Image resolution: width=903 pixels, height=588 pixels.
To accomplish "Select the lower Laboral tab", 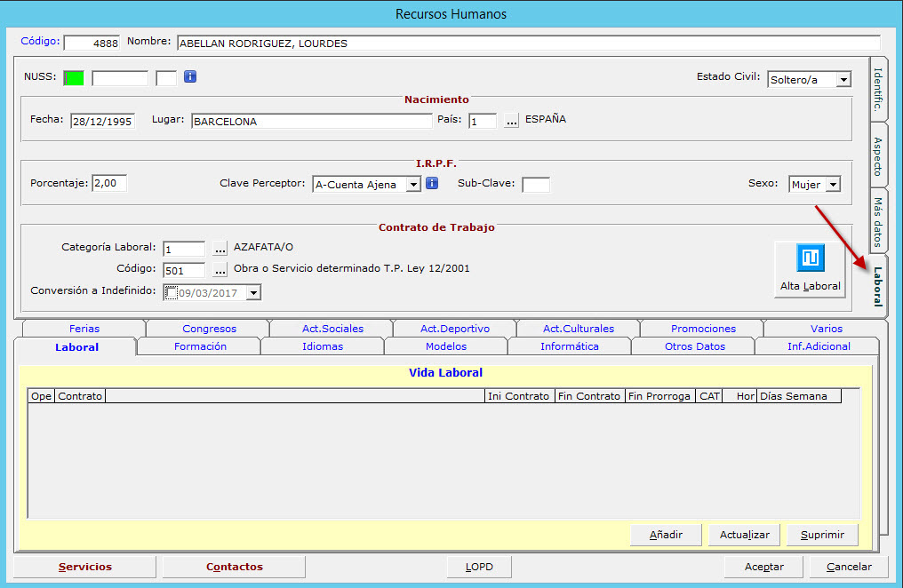I will pyautogui.click(x=76, y=347).
